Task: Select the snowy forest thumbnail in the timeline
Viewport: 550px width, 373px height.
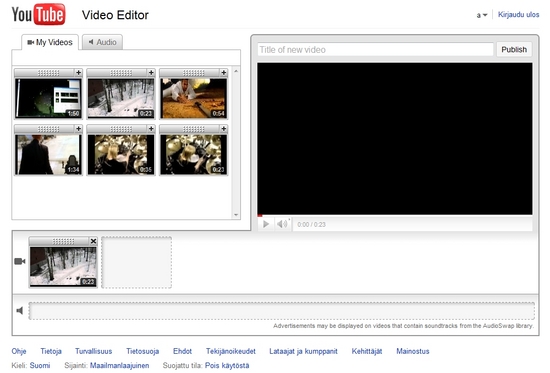Action: click(x=63, y=267)
